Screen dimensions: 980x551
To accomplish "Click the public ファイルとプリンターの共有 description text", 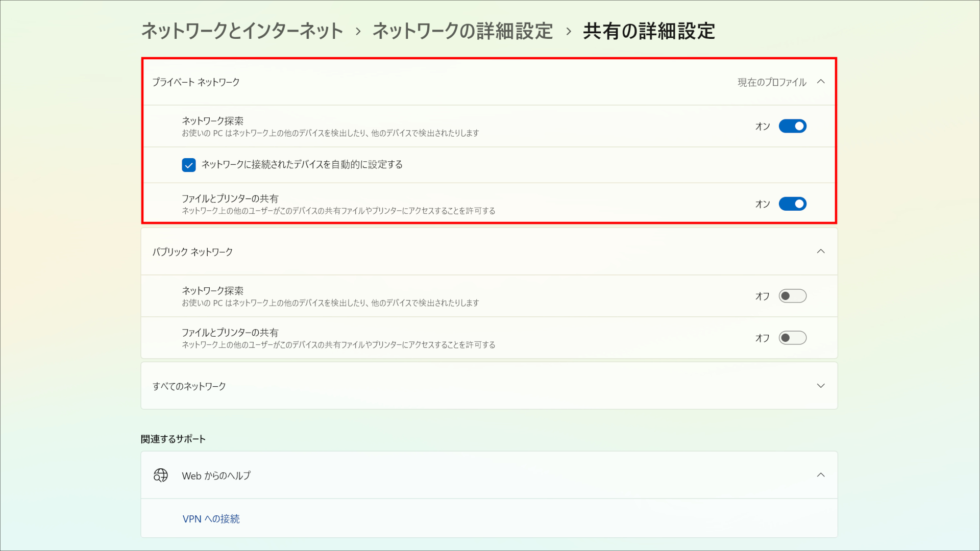I will [x=338, y=344].
